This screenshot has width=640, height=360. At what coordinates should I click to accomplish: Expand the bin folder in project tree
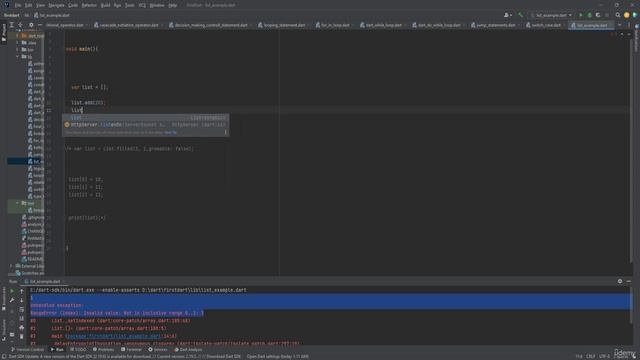pos(18,49)
